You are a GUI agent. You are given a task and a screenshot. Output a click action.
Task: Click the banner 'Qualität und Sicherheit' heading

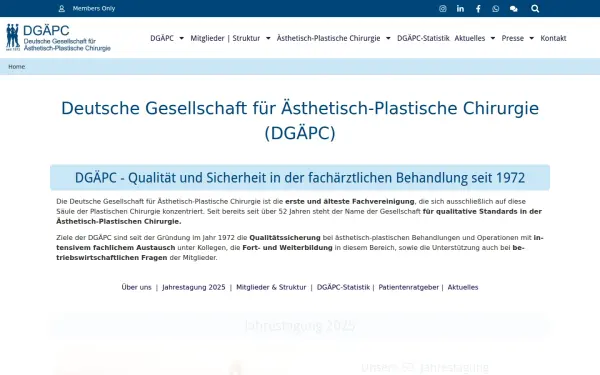[300, 178]
